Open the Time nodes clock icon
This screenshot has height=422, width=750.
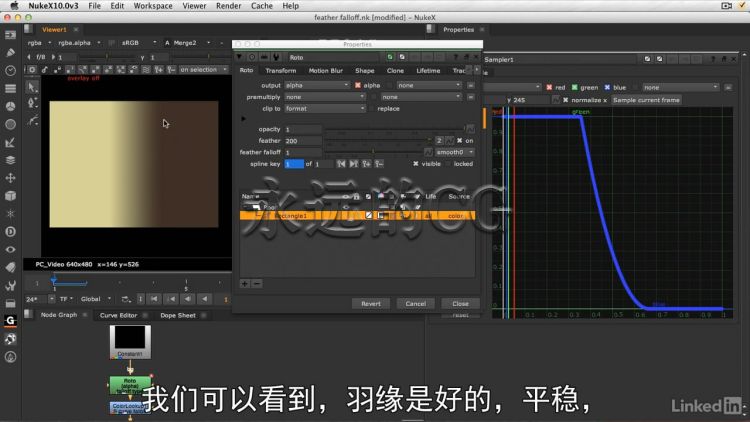click(x=10, y=70)
